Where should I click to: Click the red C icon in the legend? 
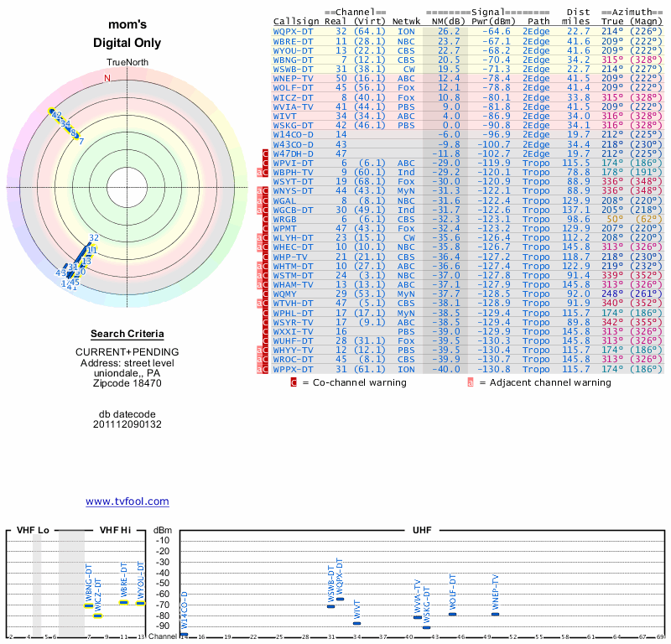pyautogui.click(x=293, y=382)
